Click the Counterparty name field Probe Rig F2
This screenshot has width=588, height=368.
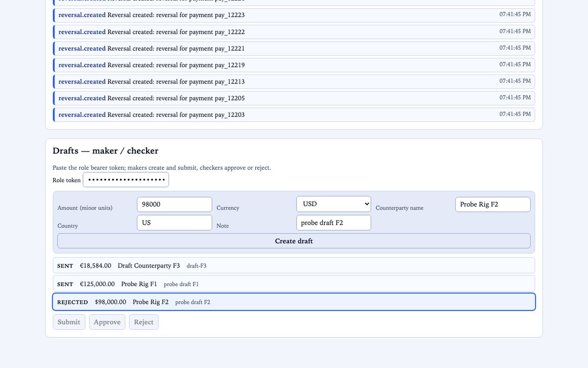(493, 204)
